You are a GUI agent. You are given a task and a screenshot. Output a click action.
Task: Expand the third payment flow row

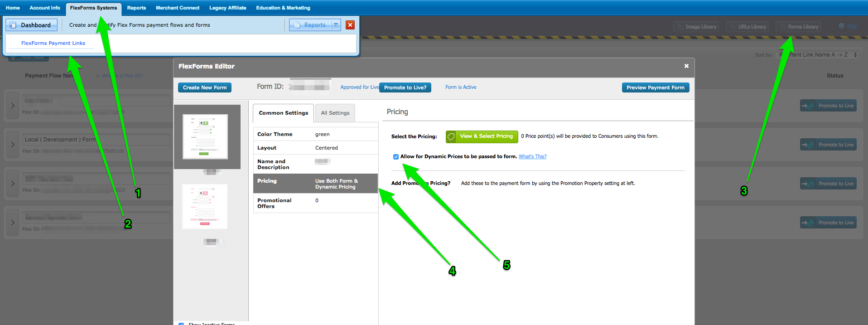tap(13, 184)
